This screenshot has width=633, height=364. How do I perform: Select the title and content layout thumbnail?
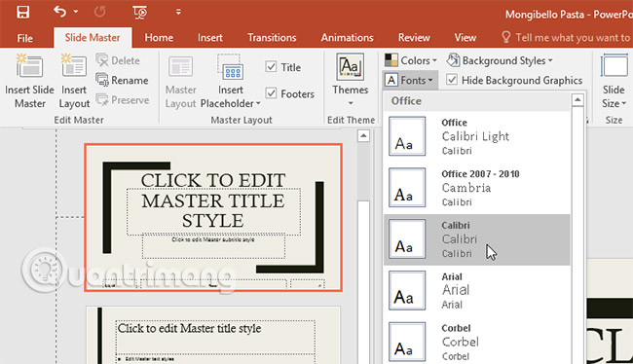(213, 336)
